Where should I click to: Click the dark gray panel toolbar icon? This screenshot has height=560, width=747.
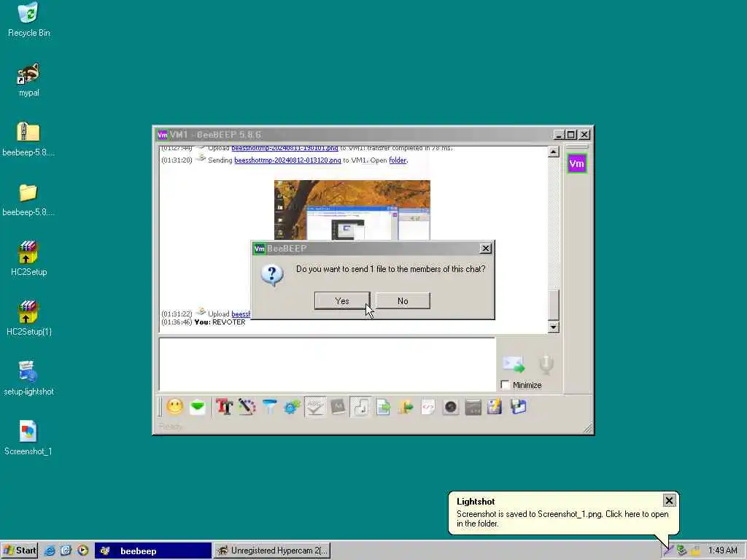473,407
